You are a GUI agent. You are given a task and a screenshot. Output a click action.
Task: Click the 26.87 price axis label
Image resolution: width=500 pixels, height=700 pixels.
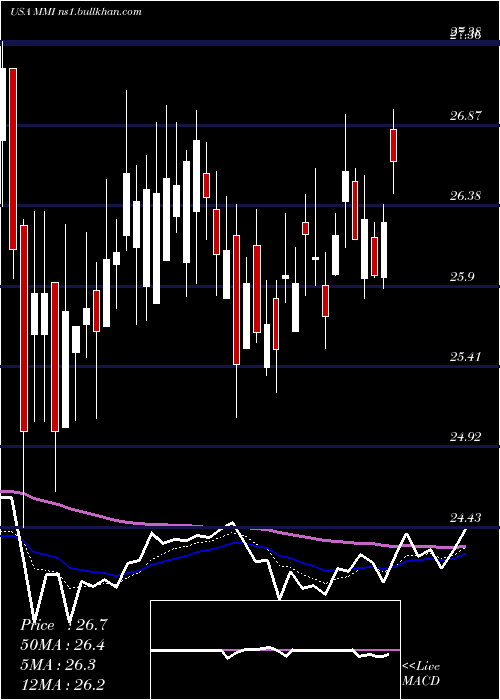[466, 116]
